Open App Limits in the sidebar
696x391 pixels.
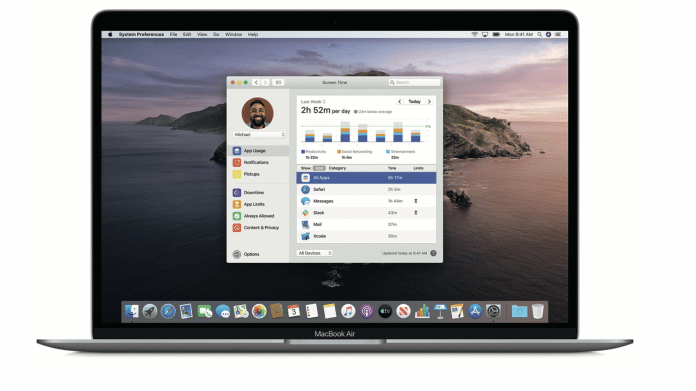(258, 204)
